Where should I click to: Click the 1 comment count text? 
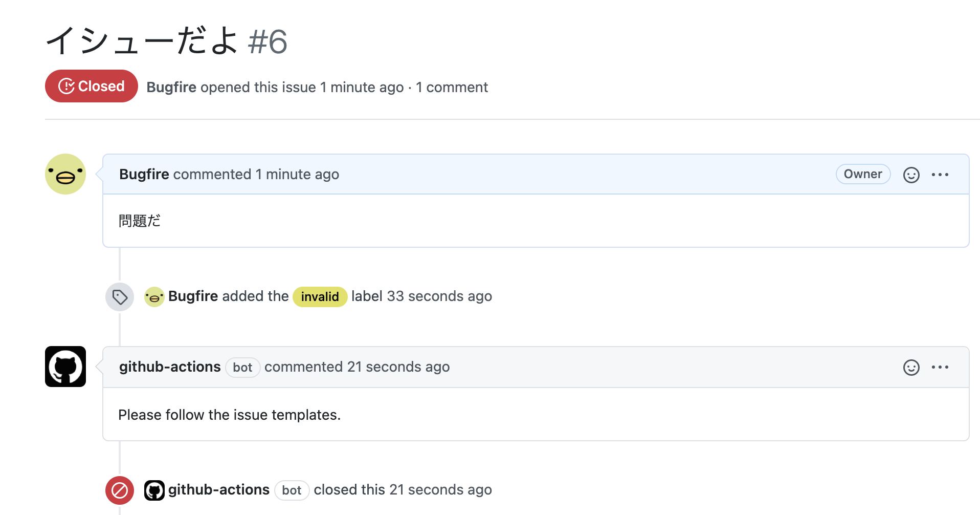452,87
